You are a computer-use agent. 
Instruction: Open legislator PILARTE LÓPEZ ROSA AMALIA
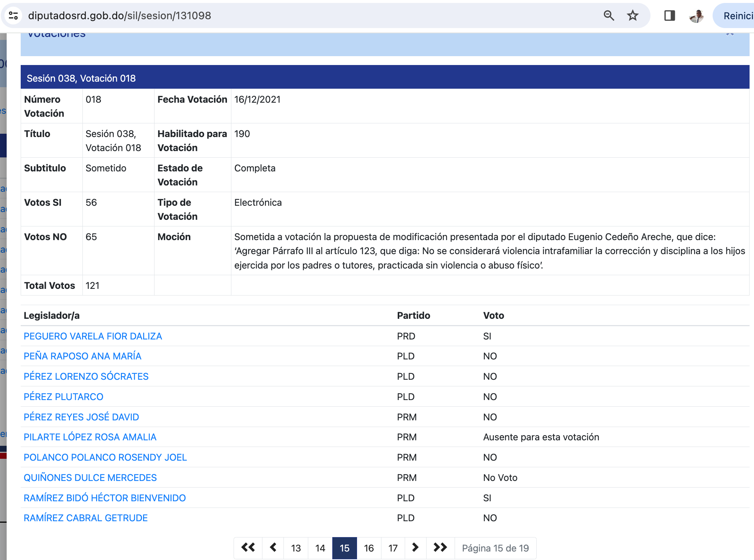click(x=90, y=437)
